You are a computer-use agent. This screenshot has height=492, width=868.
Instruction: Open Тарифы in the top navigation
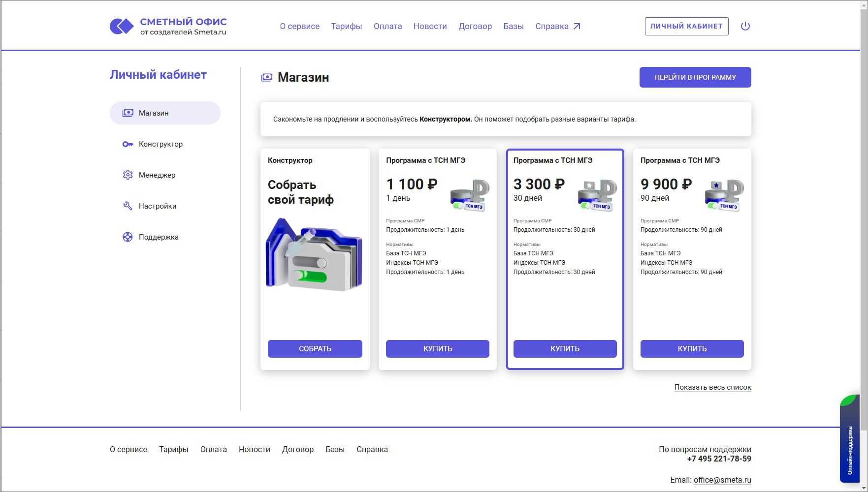[346, 27]
